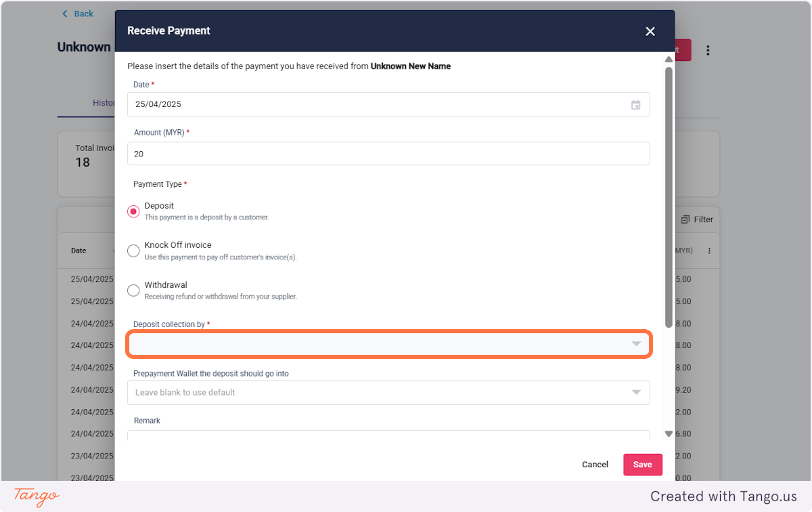
Task: Close the Receive Payment dialog
Action: coord(650,31)
